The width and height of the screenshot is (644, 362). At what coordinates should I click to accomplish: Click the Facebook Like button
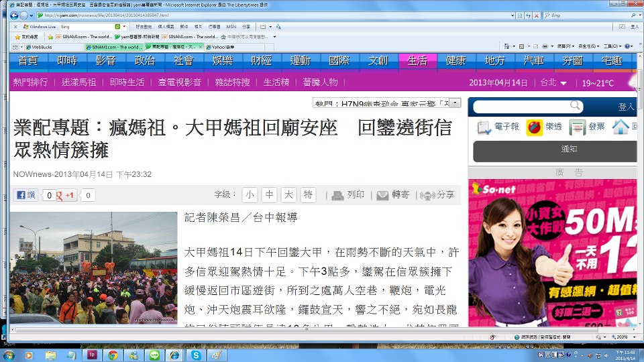point(25,195)
